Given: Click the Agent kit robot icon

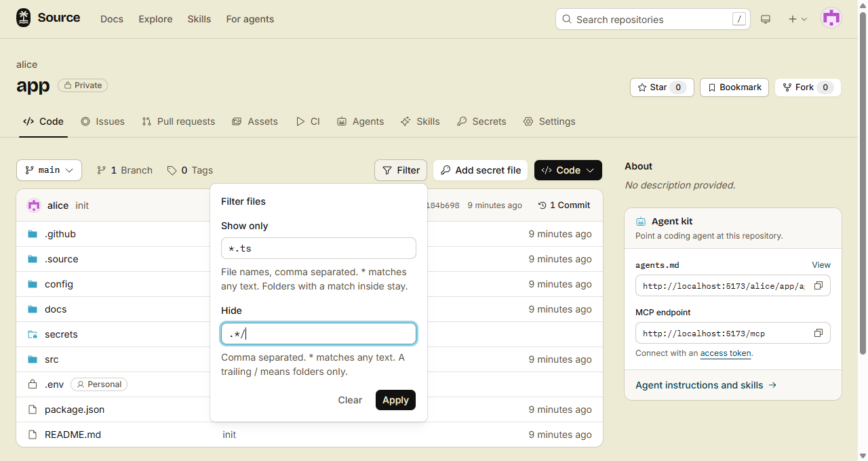Looking at the screenshot, I should [641, 222].
